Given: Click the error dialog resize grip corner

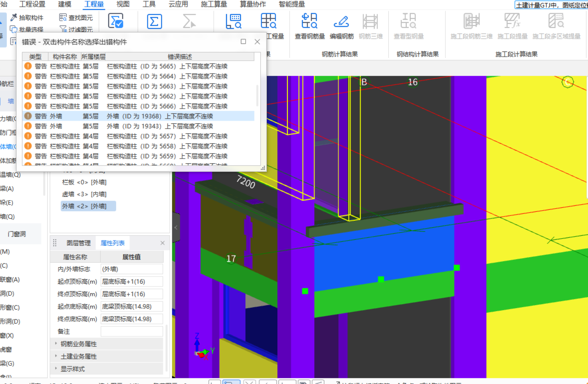Looking at the screenshot, I should 263,168.
